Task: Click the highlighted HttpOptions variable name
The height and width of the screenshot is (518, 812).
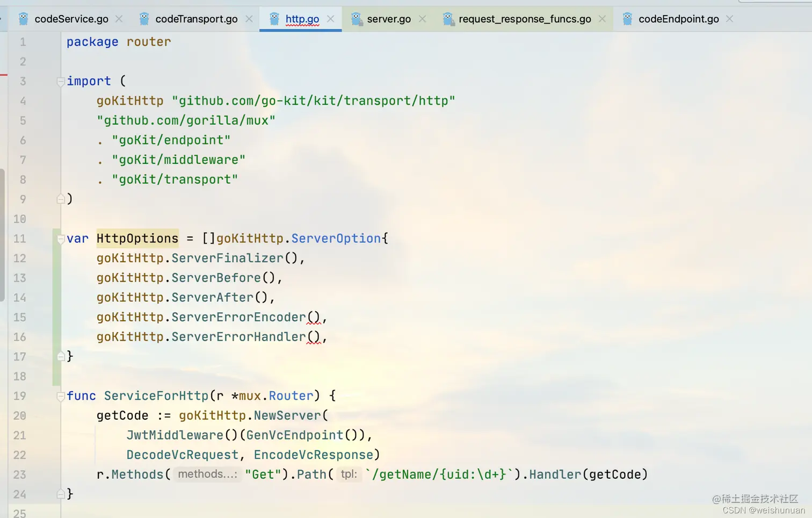Action: (137, 238)
